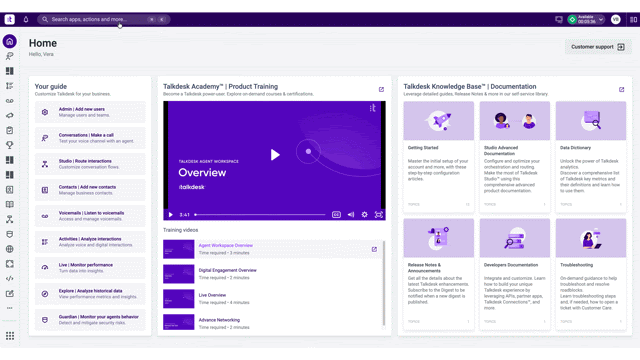Click the Talkdesk logo in top bar
The width and height of the screenshot is (640, 360).
pos(10,19)
